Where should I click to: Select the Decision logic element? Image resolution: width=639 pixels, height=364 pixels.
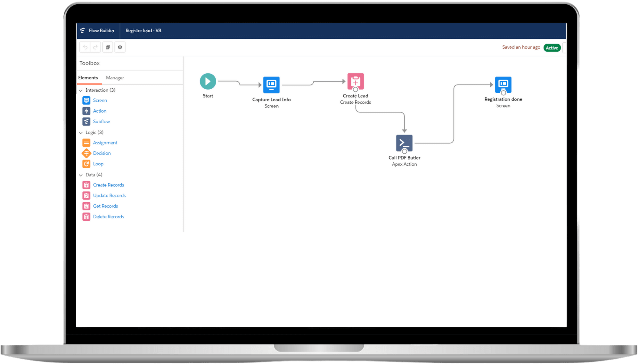(x=102, y=153)
